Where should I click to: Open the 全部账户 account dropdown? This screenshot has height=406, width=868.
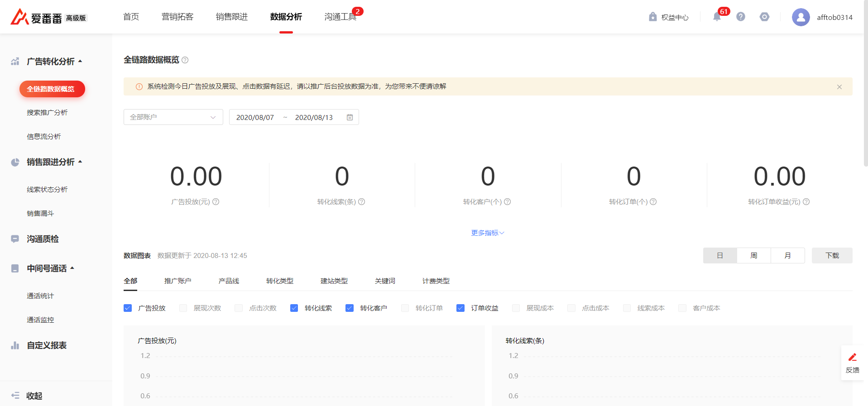pos(173,117)
